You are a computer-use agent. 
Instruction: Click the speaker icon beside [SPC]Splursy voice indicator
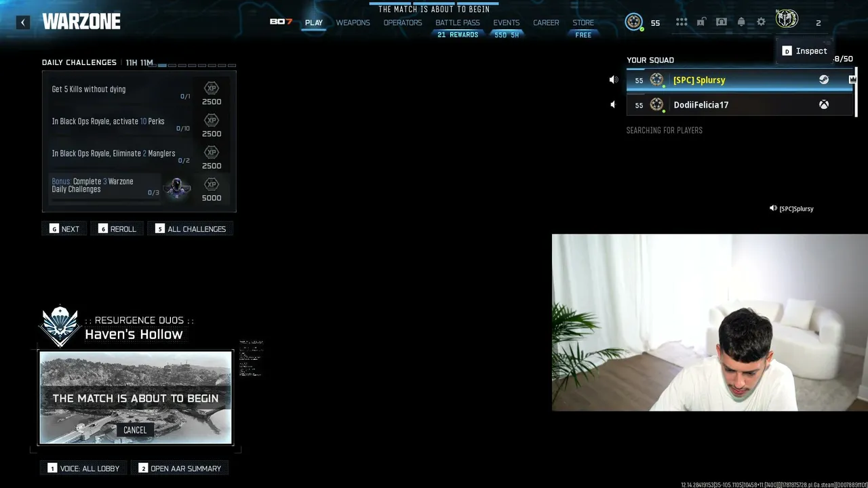coord(773,208)
